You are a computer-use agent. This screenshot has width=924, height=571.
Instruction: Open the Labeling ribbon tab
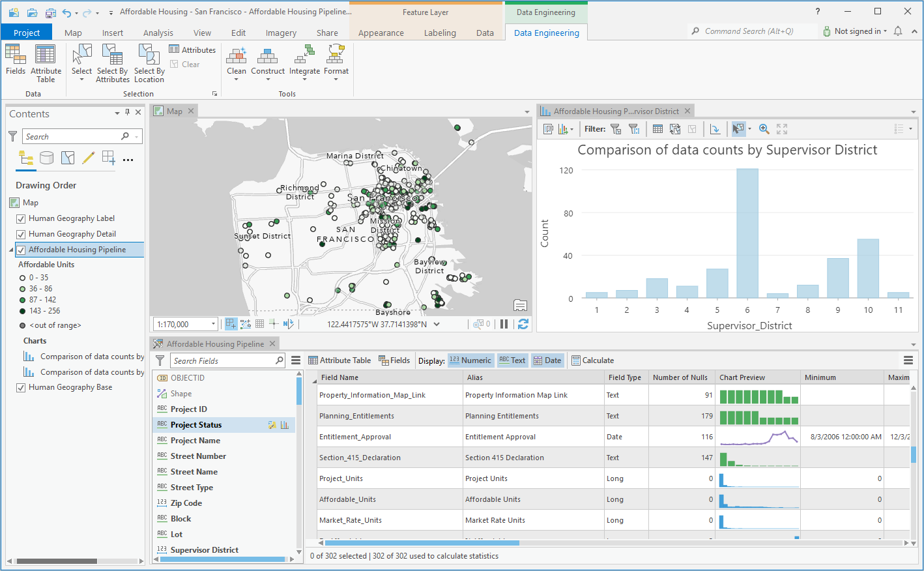440,33
